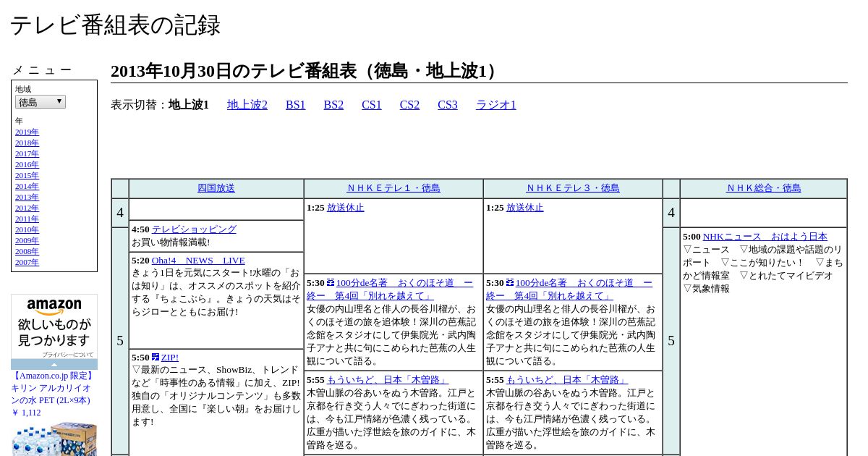Open the 地域 region dropdown showing 徳島
Screen dimensions: 868x456
pyautogui.click(x=41, y=102)
